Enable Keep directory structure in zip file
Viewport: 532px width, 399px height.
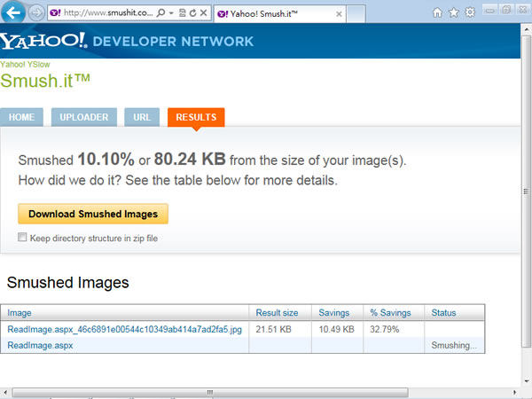[22, 237]
